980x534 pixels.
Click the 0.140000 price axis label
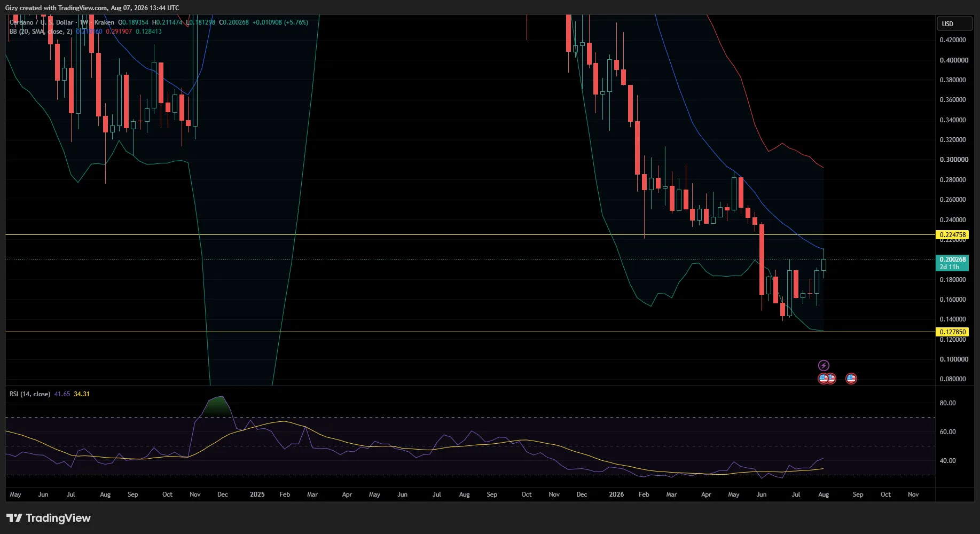coord(953,319)
